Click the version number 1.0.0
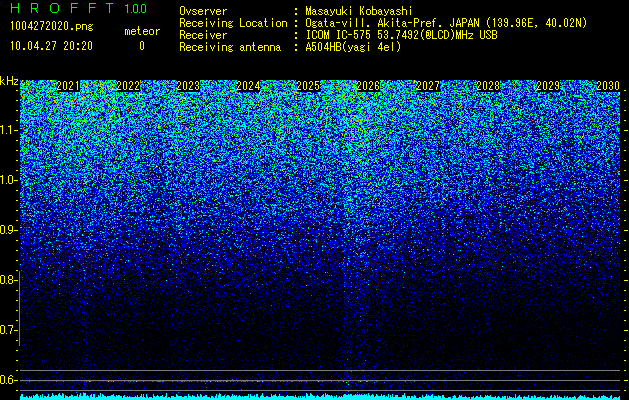 click(x=136, y=9)
